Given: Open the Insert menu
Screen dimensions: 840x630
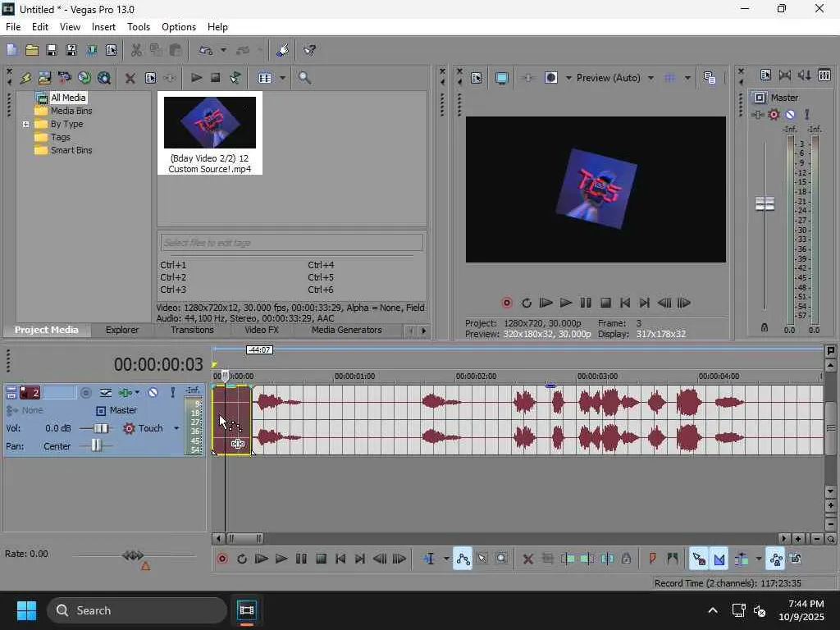Looking at the screenshot, I should 103,27.
